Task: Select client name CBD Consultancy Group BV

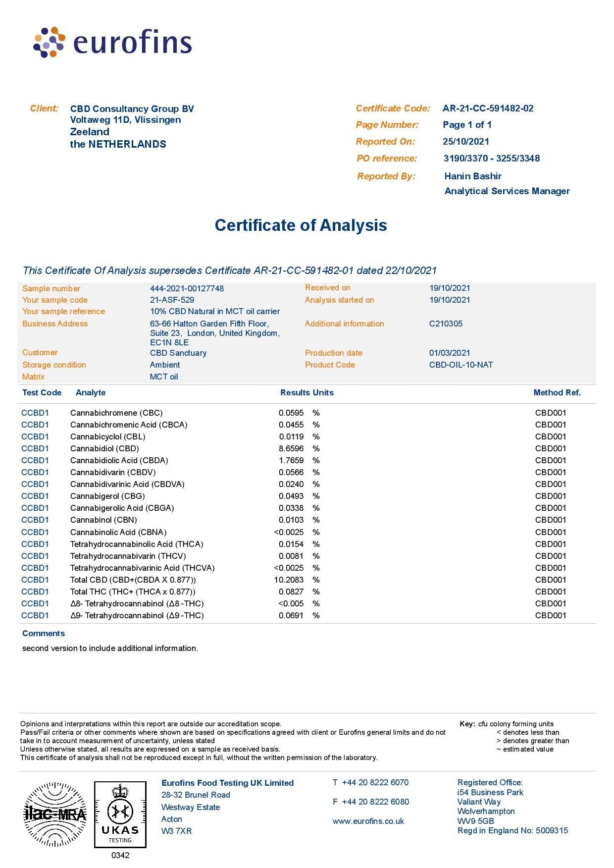Action: 132,109
